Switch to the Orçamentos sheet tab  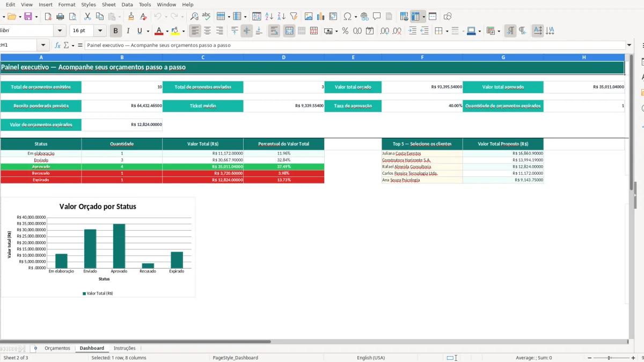57,348
